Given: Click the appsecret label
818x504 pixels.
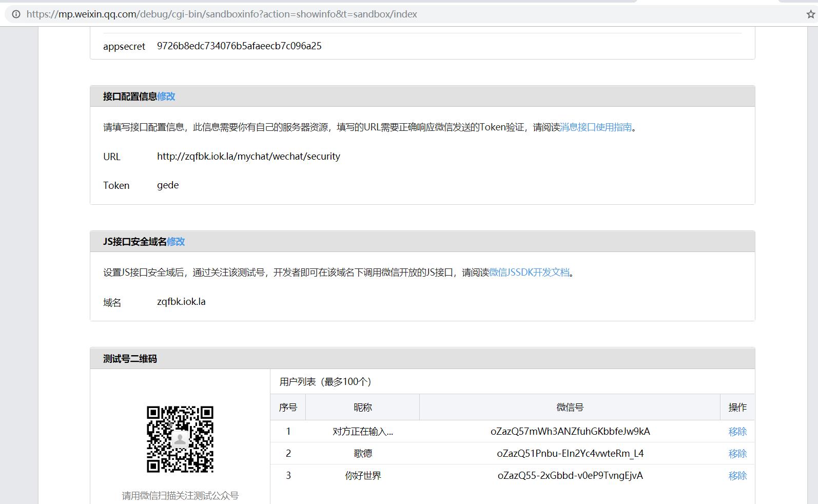Looking at the screenshot, I should click(124, 47).
